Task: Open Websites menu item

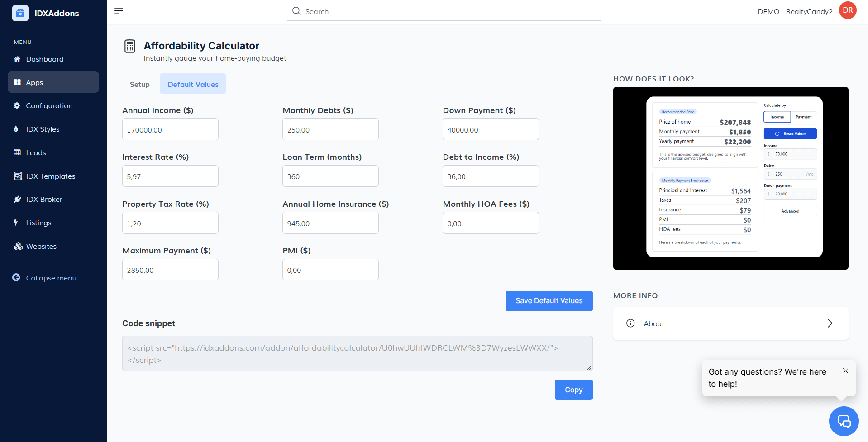Action: (53, 246)
